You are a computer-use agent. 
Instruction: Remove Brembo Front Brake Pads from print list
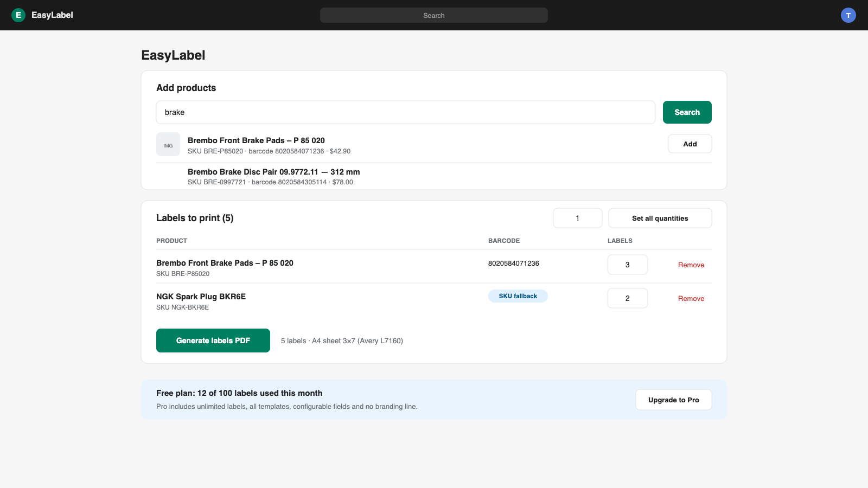pyautogui.click(x=691, y=265)
